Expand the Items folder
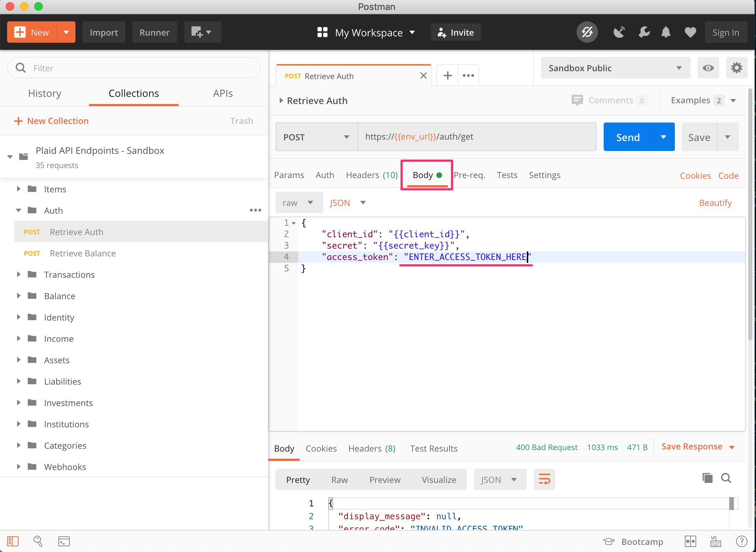 click(x=19, y=189)
